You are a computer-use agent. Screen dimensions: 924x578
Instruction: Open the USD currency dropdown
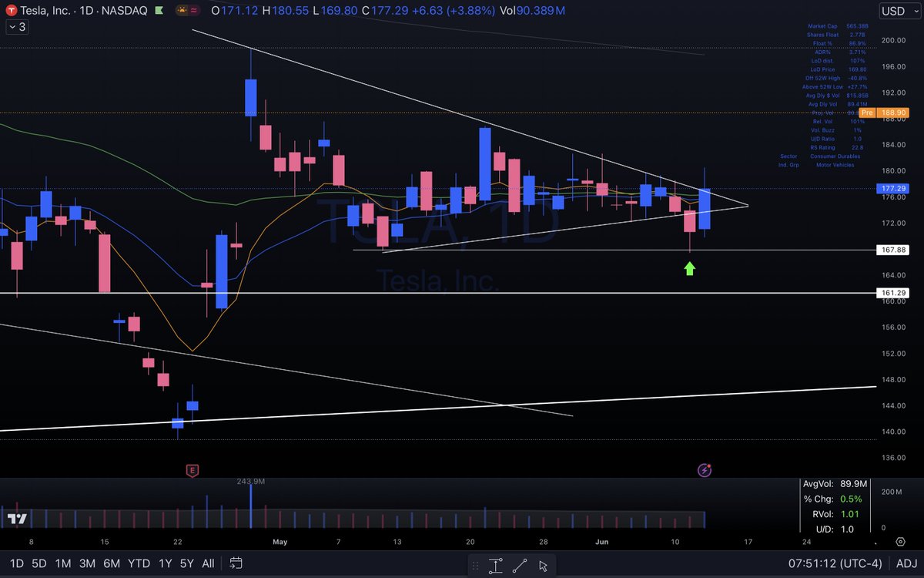[899, 11]
